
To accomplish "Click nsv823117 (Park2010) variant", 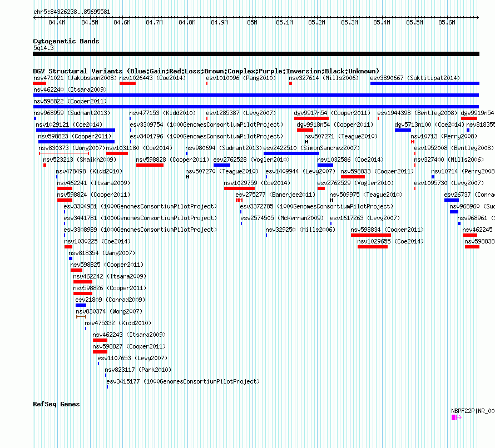I will (x=138, y=370).
